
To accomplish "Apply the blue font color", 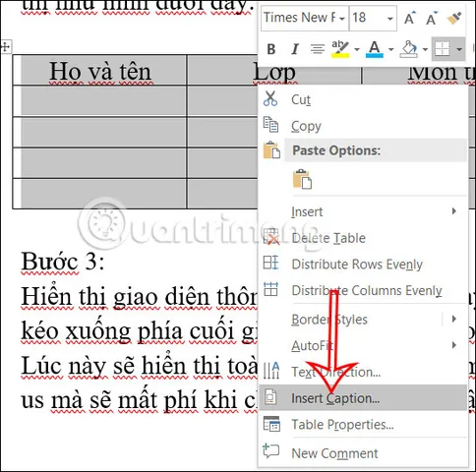I will (x=375, y=49).
